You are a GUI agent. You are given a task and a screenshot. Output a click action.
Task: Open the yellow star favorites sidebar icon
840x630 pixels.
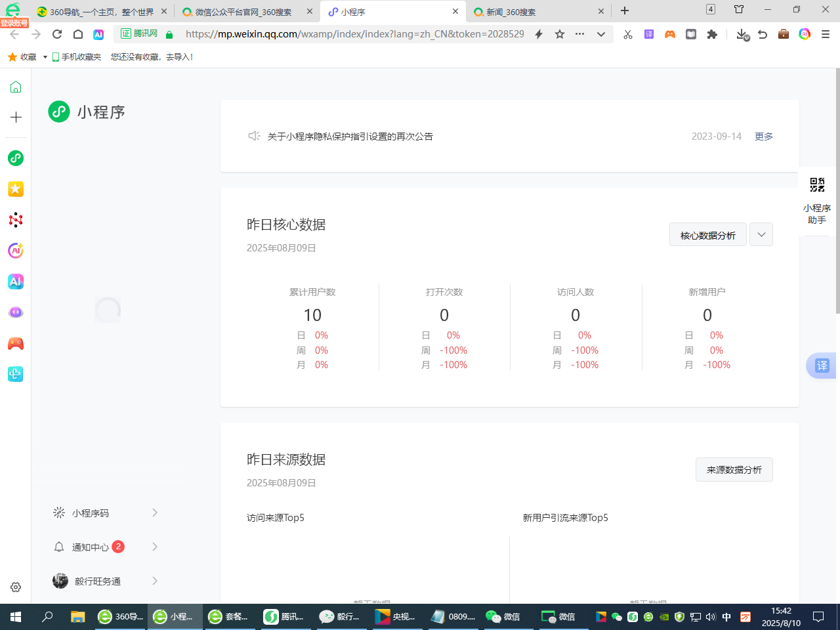coord(16,189)
